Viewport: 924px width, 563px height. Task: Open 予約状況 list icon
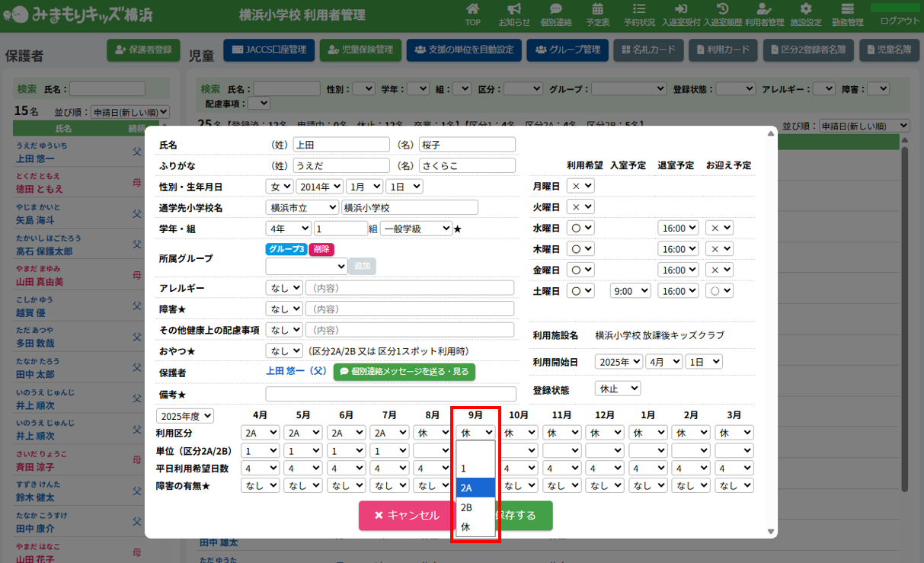(x=639, y=13)
